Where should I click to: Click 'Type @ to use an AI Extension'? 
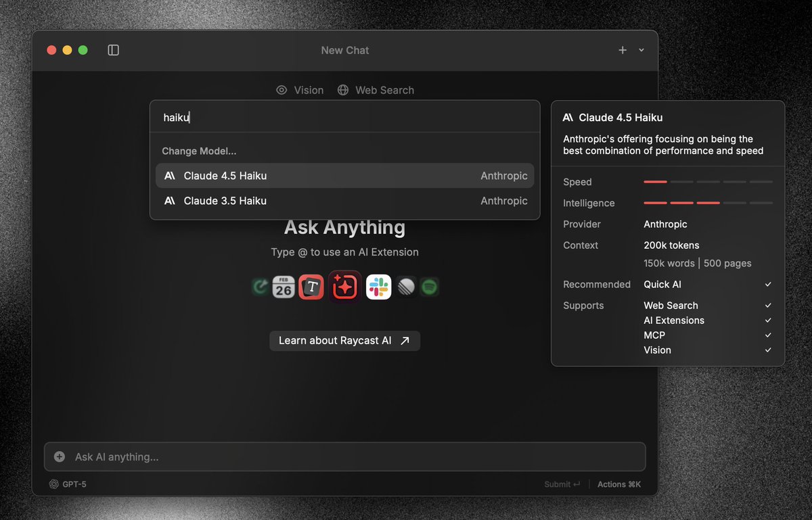(x=345, y=252)
